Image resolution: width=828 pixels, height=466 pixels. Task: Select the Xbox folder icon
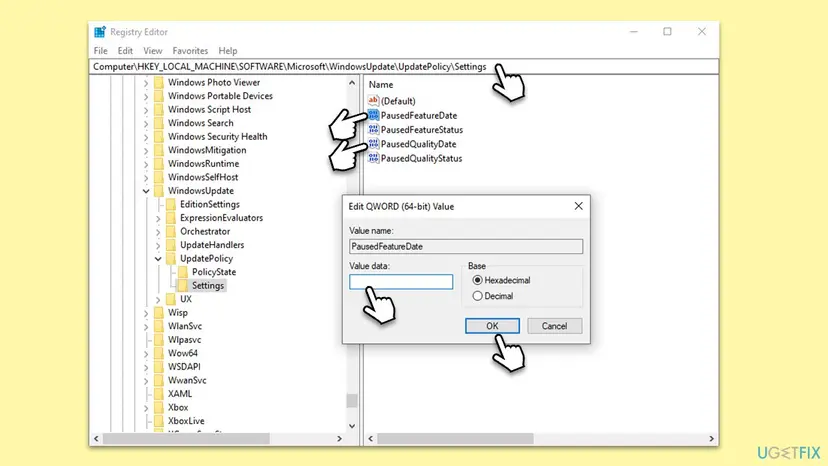point(159,407)
